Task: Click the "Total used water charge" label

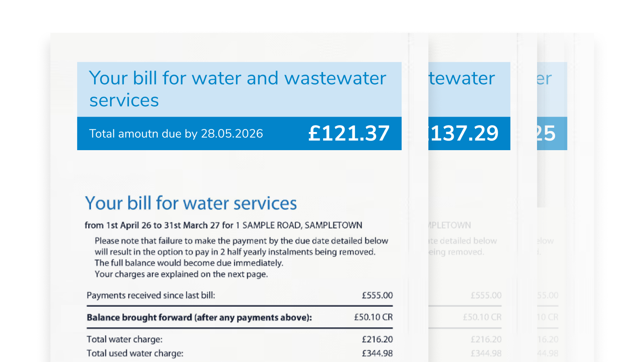Action: [135, 353]
